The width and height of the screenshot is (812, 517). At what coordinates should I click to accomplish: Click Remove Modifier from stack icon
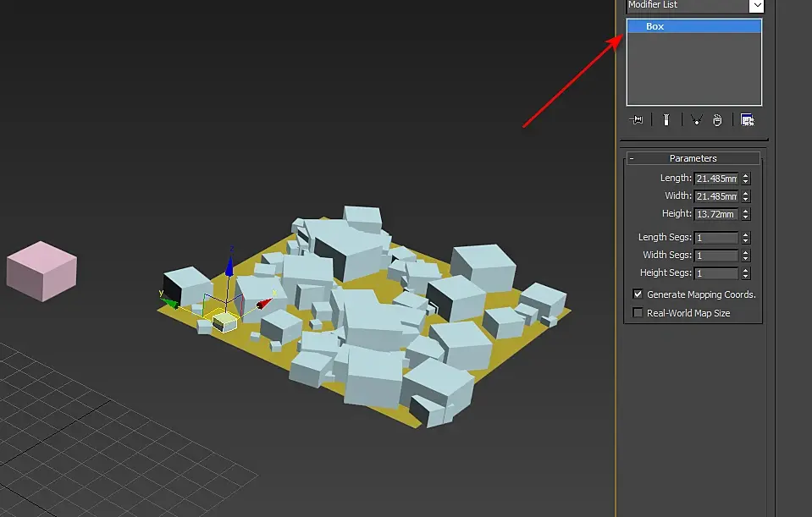point(717,120)
